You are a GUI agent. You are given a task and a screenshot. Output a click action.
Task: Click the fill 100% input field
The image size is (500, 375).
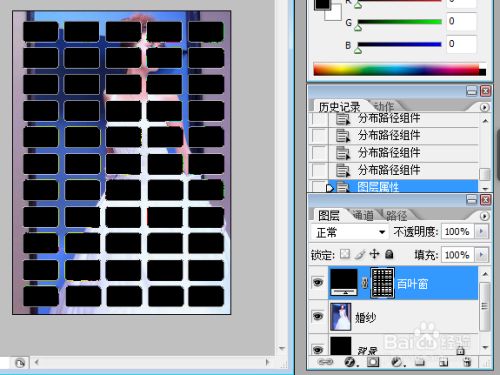pos(458,255)
